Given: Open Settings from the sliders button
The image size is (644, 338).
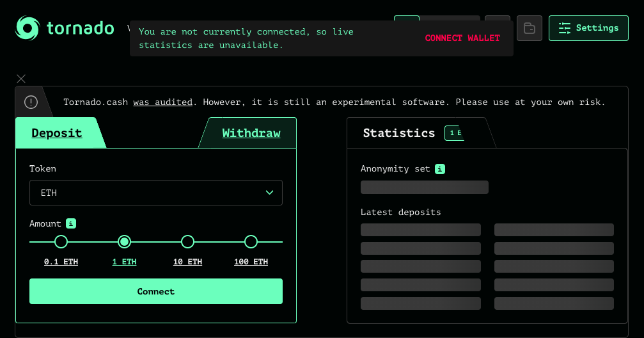Looking at the screenshot, I should point(588,28).
